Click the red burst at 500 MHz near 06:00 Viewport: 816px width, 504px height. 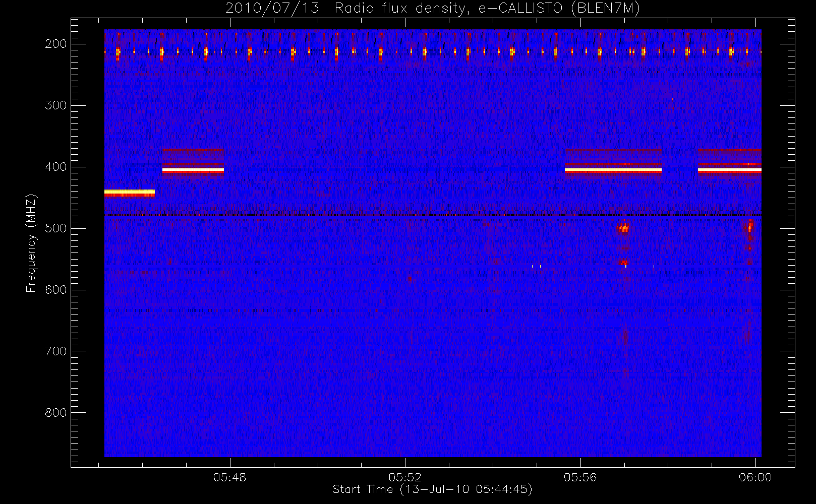point(749,228)
